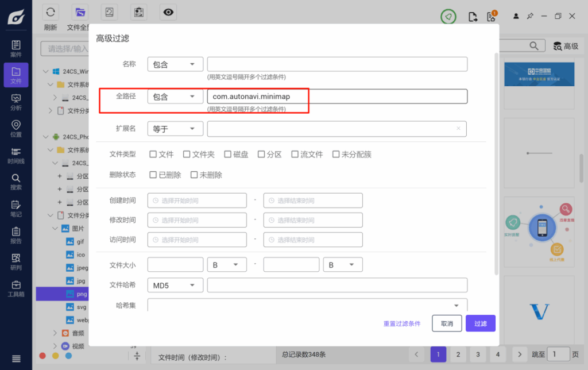Image resolution: width=588 pixels, height=370 pixels.
Task: Click 重置过滤条件 to reset filters
Action: click(x=402, y=323)
